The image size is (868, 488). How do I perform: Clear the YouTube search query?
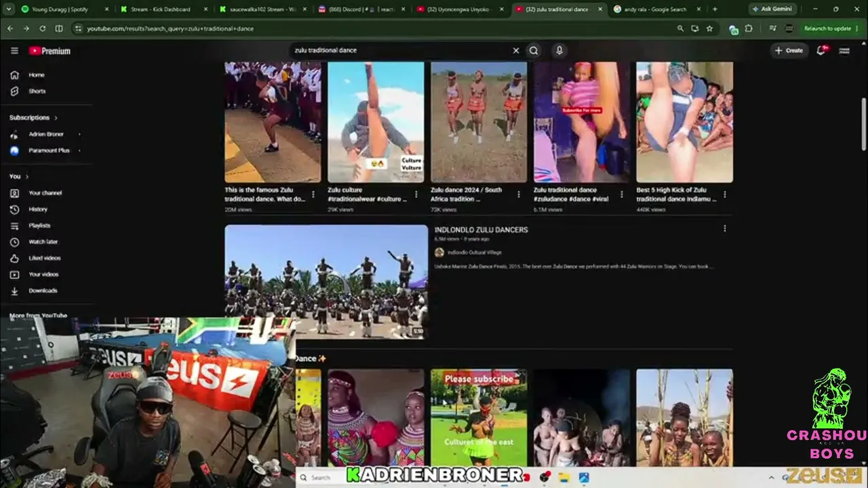tap(515, 50)
